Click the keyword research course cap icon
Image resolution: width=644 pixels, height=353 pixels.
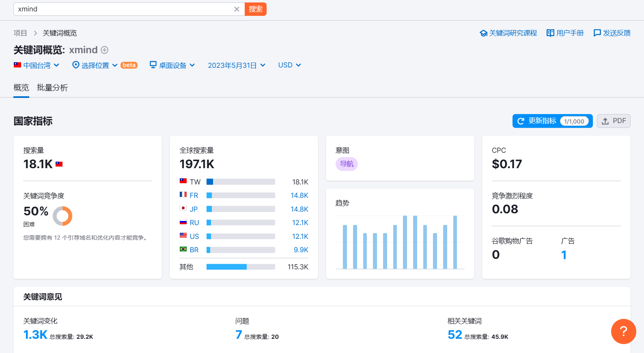point(483,33)
